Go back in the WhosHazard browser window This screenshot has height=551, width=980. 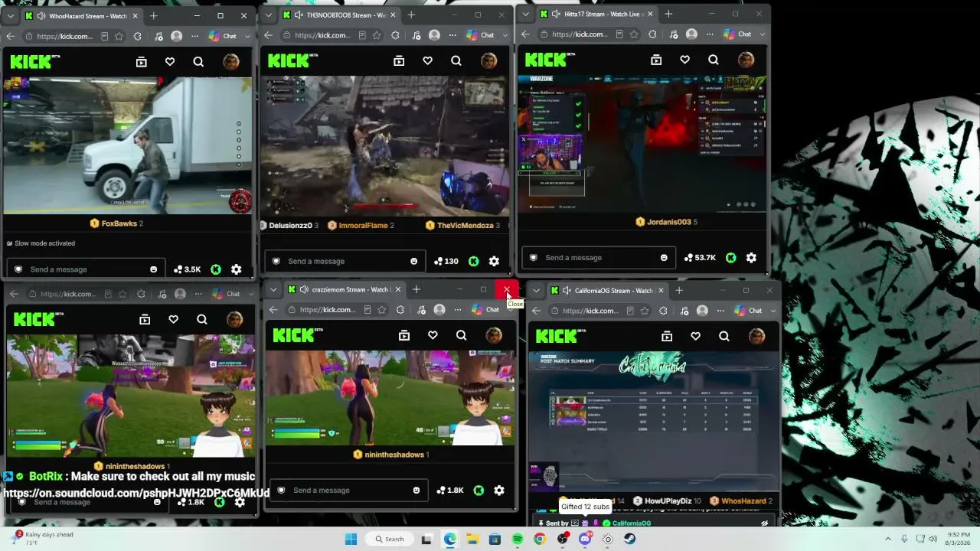(11, 36)
